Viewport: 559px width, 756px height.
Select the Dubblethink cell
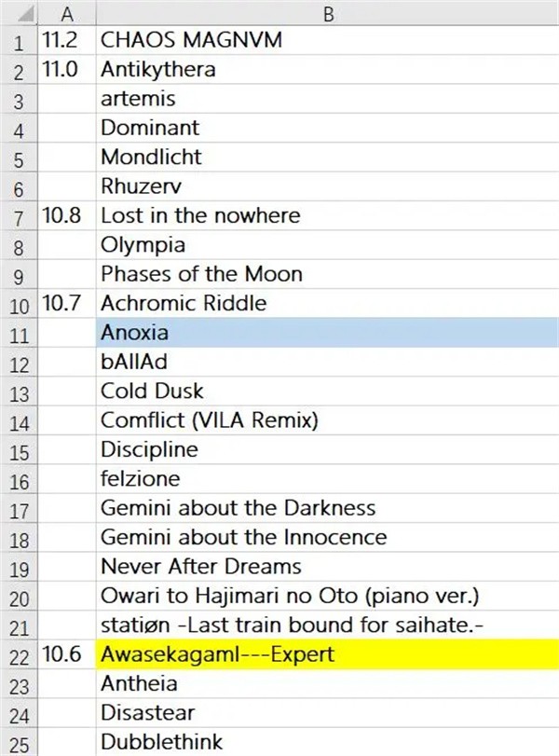pos(328,742)
